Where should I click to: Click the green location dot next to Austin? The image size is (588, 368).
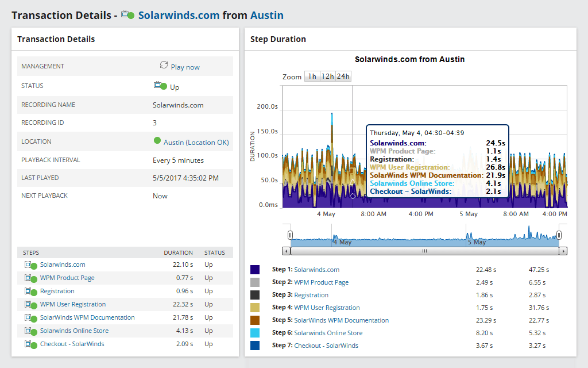pos(158,141)
